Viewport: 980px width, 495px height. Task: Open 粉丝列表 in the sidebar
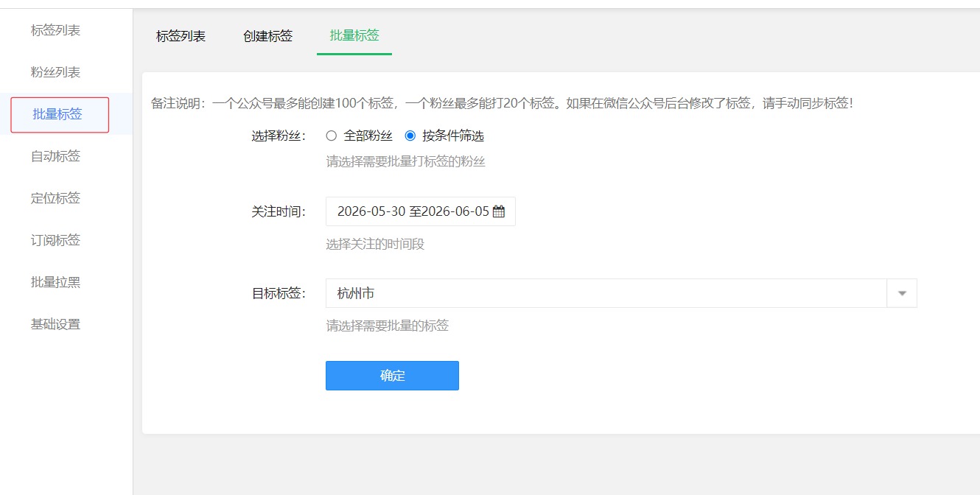click(x=55, y=72)
